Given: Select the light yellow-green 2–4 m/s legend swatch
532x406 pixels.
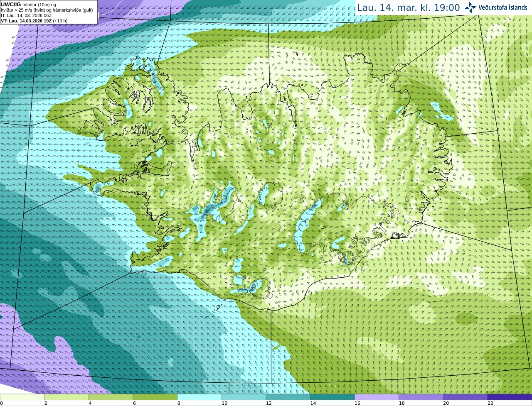Looking at the screenshot, I should pos(66,397).
